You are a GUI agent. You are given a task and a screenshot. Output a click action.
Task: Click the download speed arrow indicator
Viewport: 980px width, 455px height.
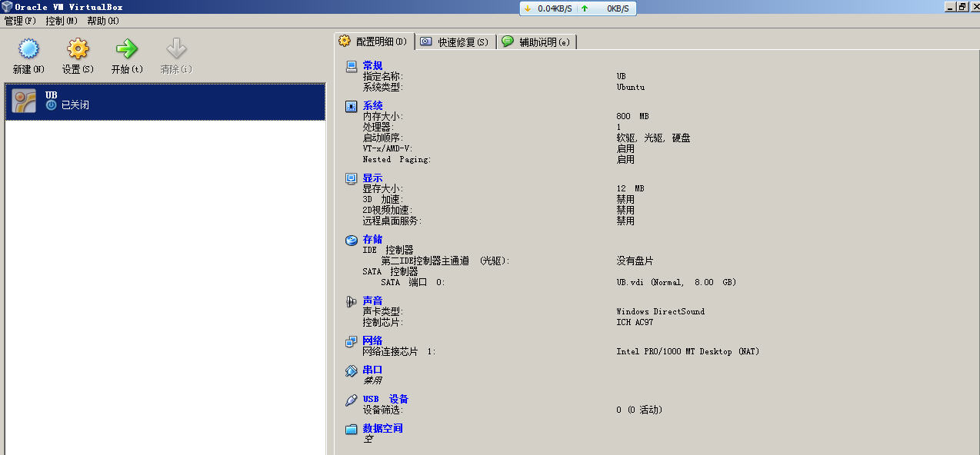[528, 8]
